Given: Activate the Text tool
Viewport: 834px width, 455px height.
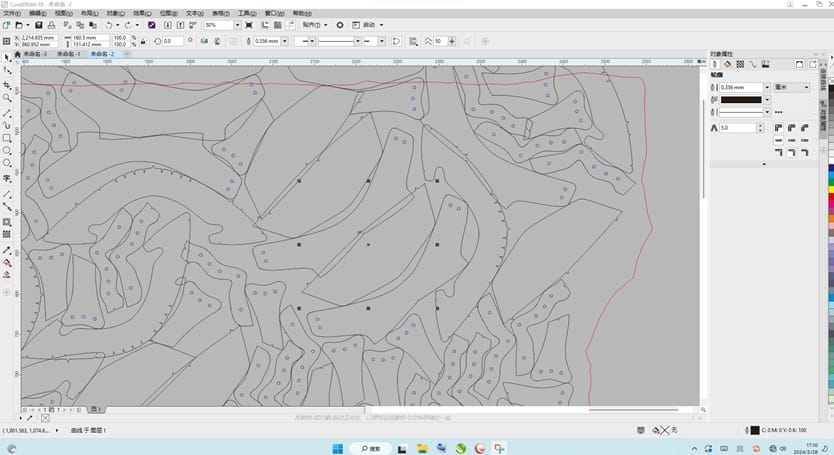Looking at the screenshot, I should click(7, 177).
